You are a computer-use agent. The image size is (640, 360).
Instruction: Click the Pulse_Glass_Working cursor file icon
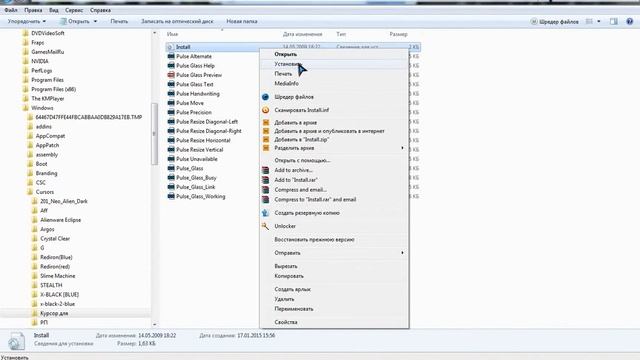[171, 196]
